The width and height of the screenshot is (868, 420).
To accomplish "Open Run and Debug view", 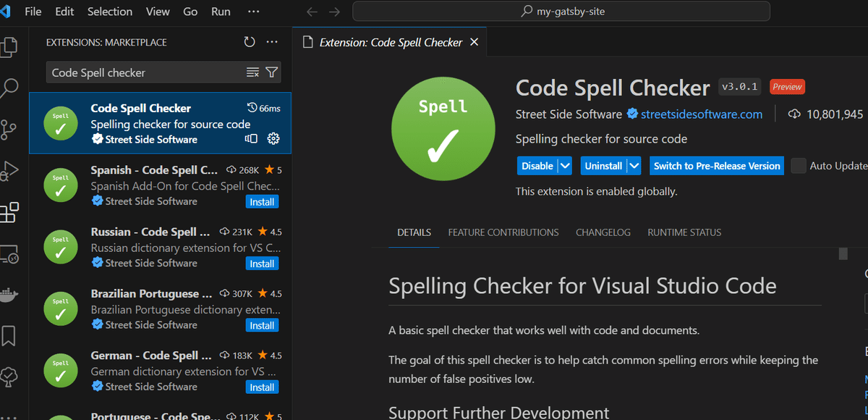I will [x=9, y=171].
